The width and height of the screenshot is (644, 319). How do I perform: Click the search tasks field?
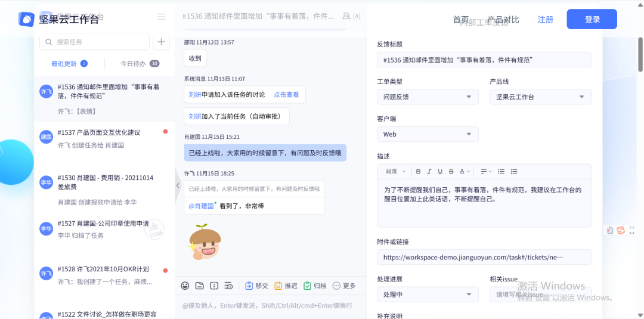94,42
